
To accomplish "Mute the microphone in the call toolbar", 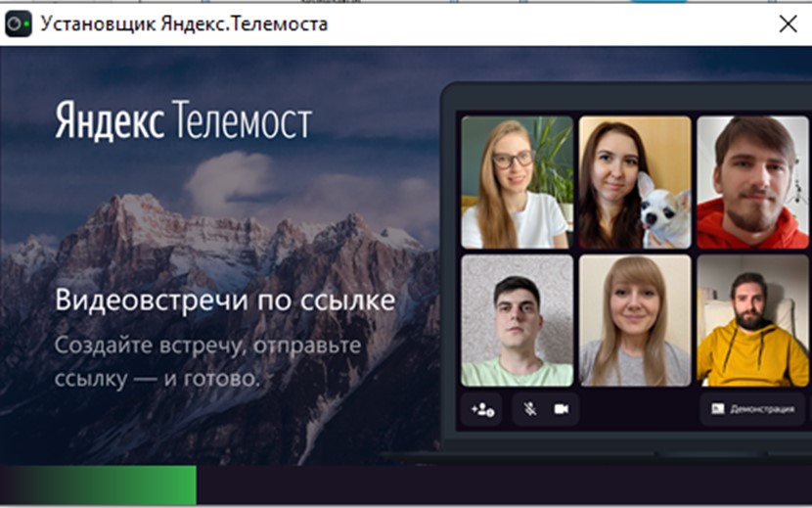I will point(530,409).
